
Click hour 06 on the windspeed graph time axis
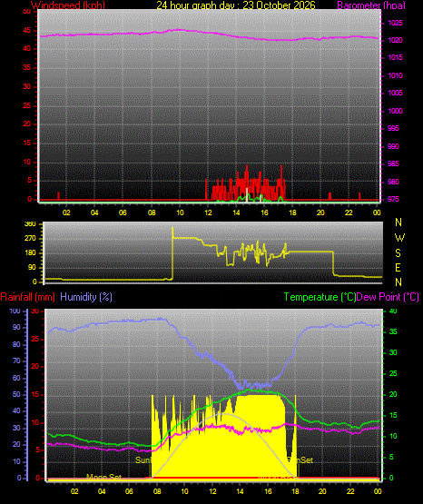tap(123, 212)
